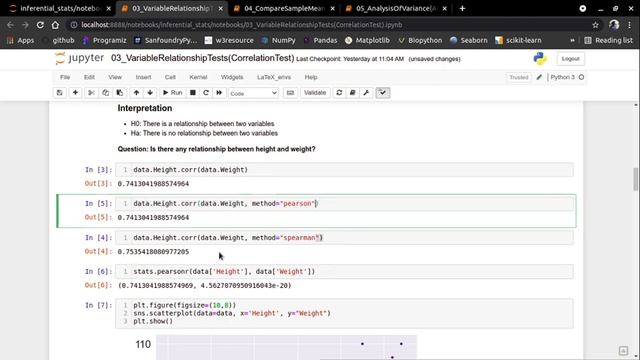640x360 pixels.
Task: Open the Chrome three-dot menu
Action: 629,25
